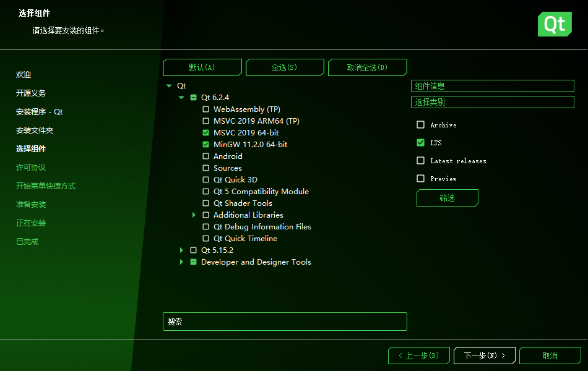Enable Qt Debug Information Files checkbox
Image resolution: width=588 pixels, height=371 pixels.
click(x=205, y=227)
